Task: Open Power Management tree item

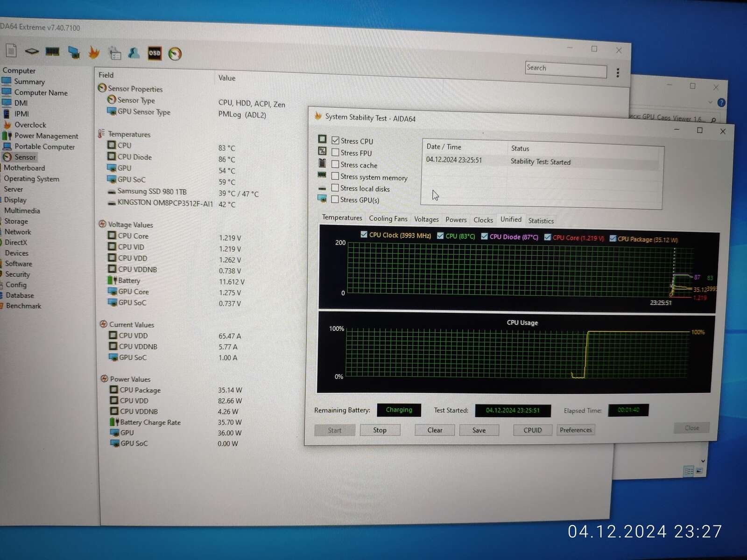Action: click(46, 136)
